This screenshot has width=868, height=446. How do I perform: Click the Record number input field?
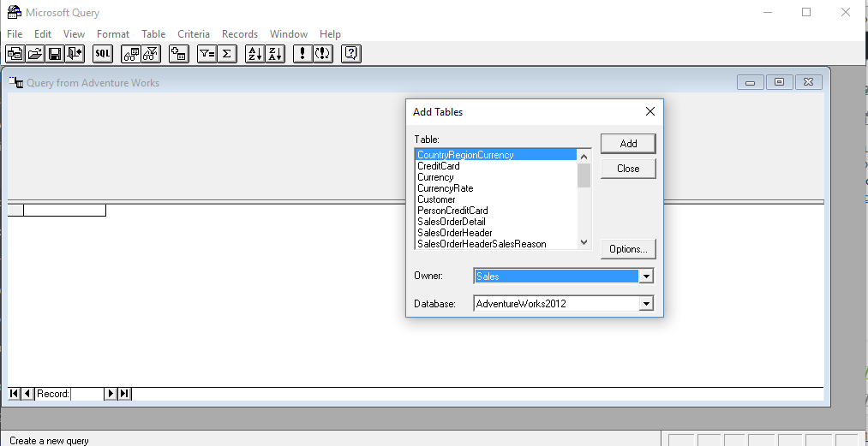(x=87, y=394)
